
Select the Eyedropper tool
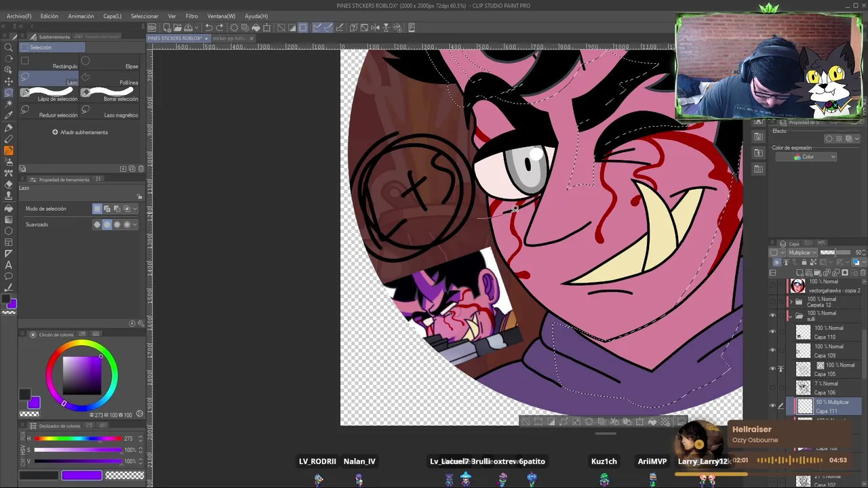9,116
